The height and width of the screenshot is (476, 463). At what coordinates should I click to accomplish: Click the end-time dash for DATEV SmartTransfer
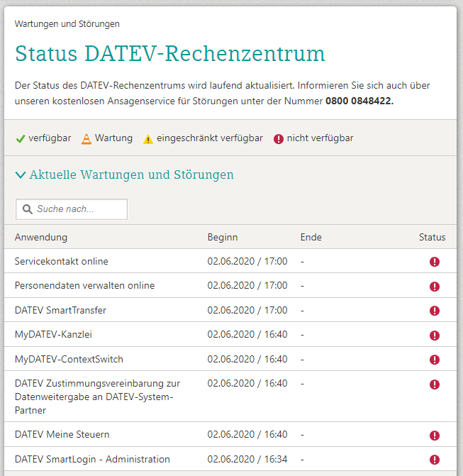pyautogui.click(x=302, y=311)
